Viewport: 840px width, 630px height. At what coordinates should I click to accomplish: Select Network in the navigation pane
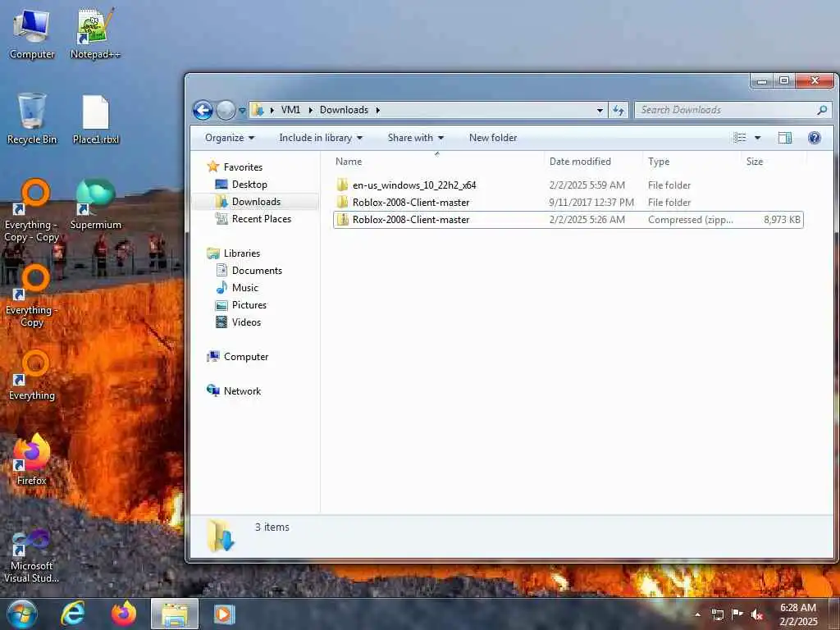coord(234,391)
